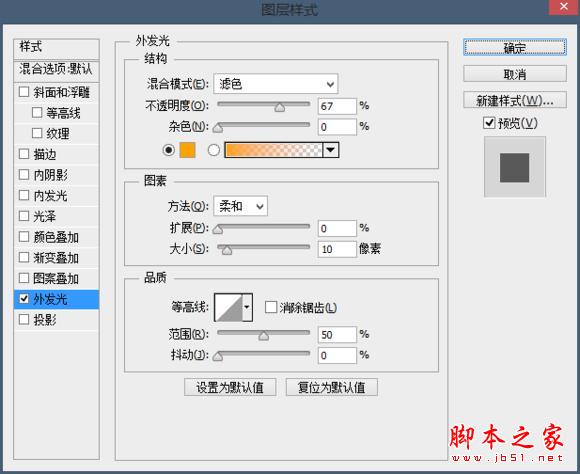This screenshot has height=474, width=580.
Task: Click the style preview thumbnail
Action: [515, 167]
